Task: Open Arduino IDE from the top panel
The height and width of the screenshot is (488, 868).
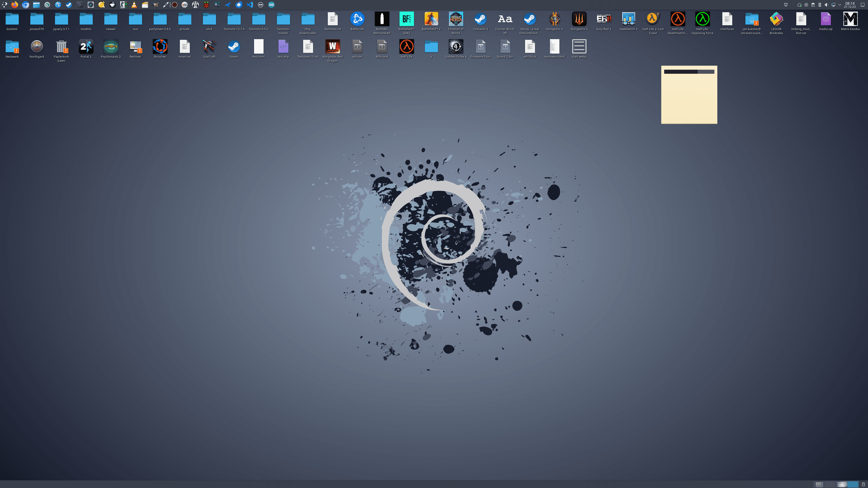Action: (x=271, y=5)
